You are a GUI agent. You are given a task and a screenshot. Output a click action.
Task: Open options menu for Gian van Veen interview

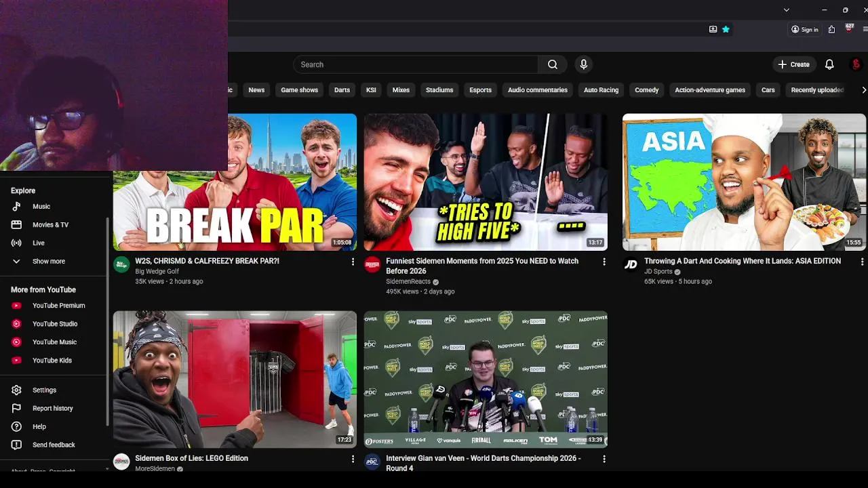[x=604, y=459]
